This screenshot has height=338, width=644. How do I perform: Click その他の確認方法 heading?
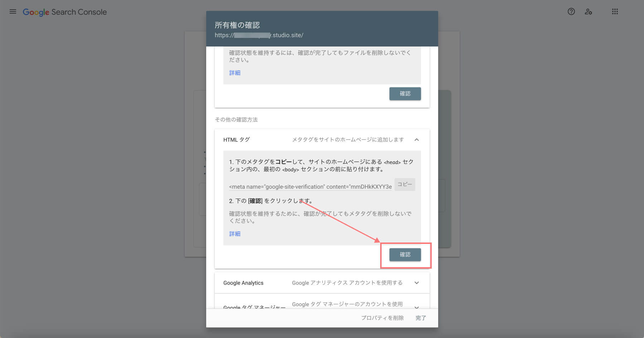236,119
